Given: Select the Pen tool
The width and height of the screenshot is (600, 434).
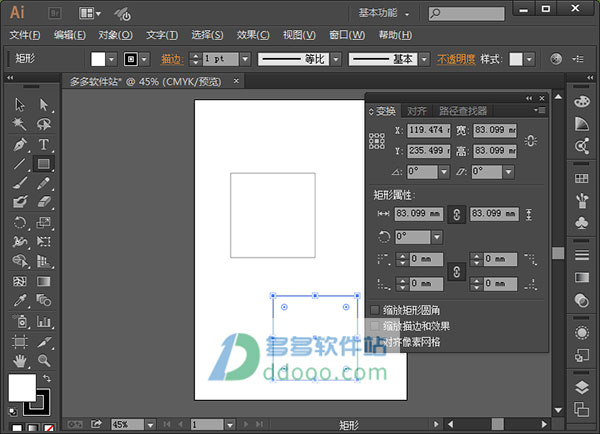Looking at the screenshot, I should pos(20,145).
